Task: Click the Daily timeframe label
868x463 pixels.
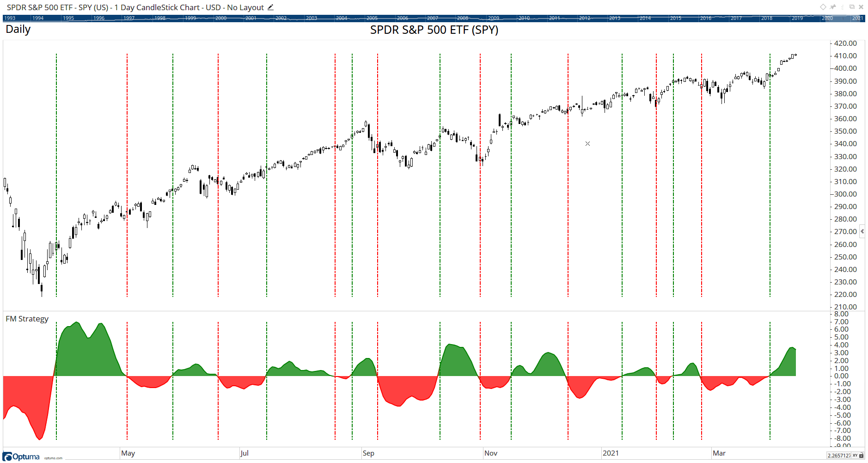Action: [18, 29]
